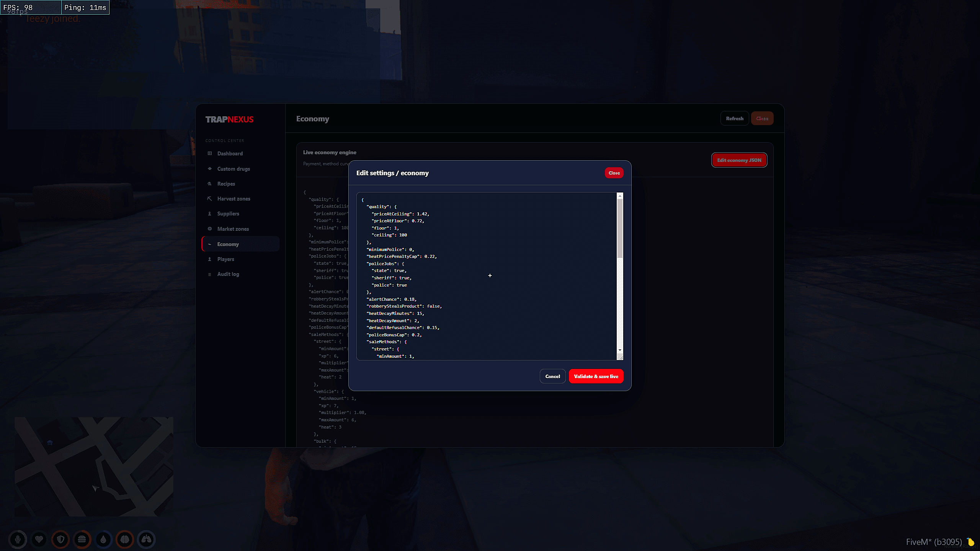Click the Ping: 11ms indicator
This screenshot has width=980, height=551.
point(85,7)
